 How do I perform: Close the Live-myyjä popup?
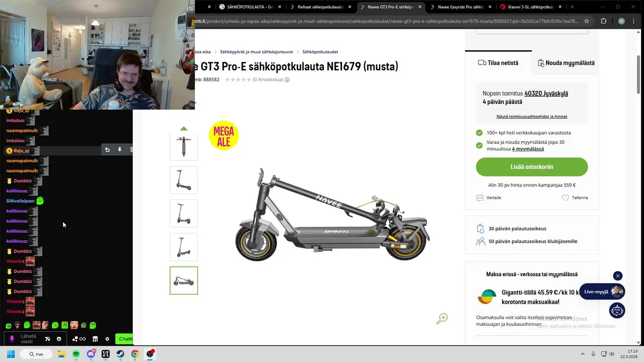click(618, 276)
